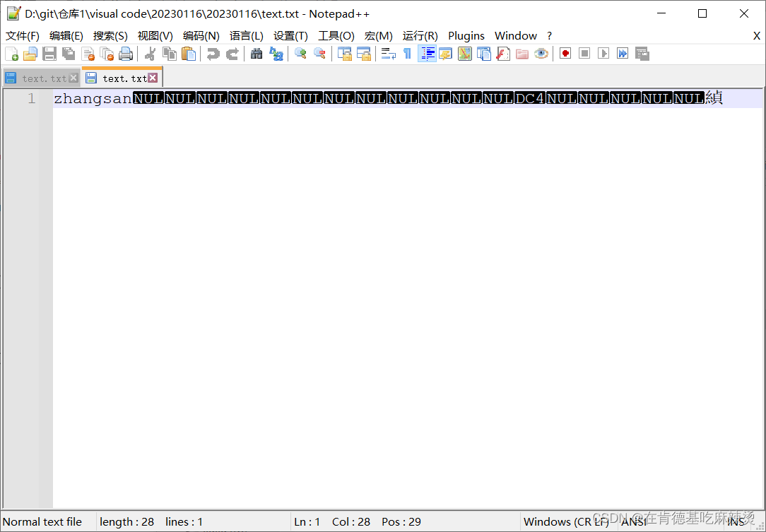
Task: Open the Replace dialog from the toolbar icon
Action: coord(276,53)
